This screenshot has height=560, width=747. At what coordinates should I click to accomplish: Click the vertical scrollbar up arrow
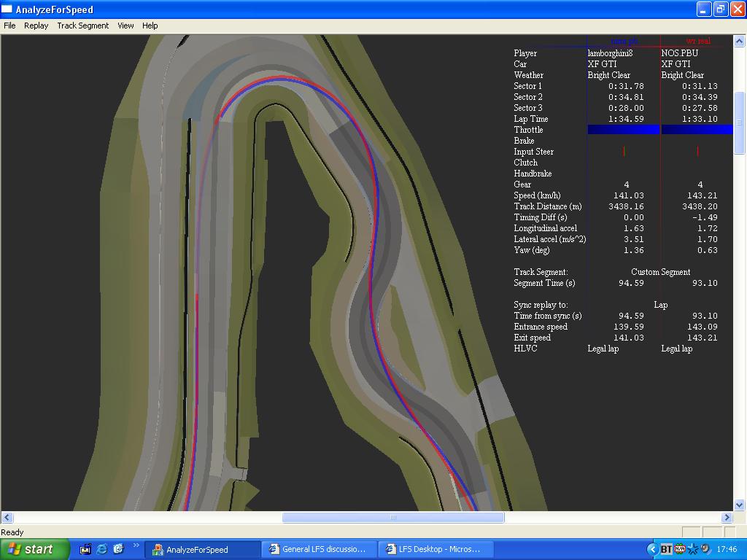click(740, 41)
